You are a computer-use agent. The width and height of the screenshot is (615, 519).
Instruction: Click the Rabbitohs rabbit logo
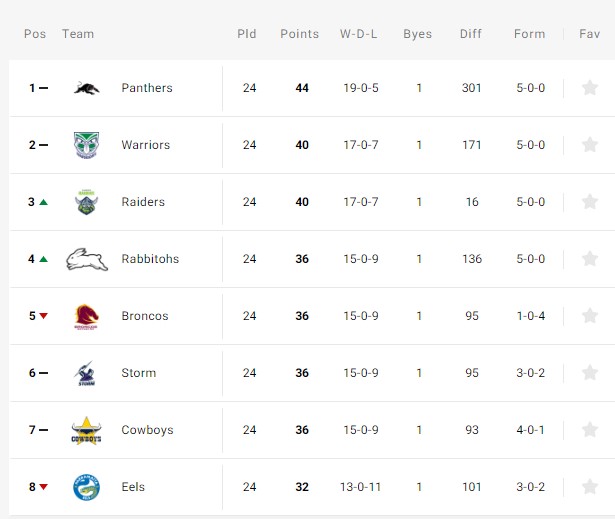pyautogui.click(x=87, y=259)
